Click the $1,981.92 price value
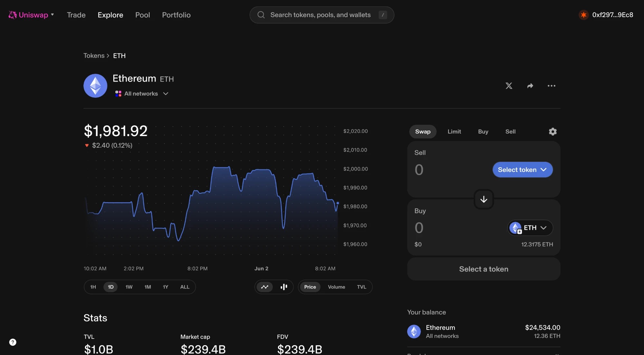This screenshot has height=355, width=644. (x=116, y=131)
